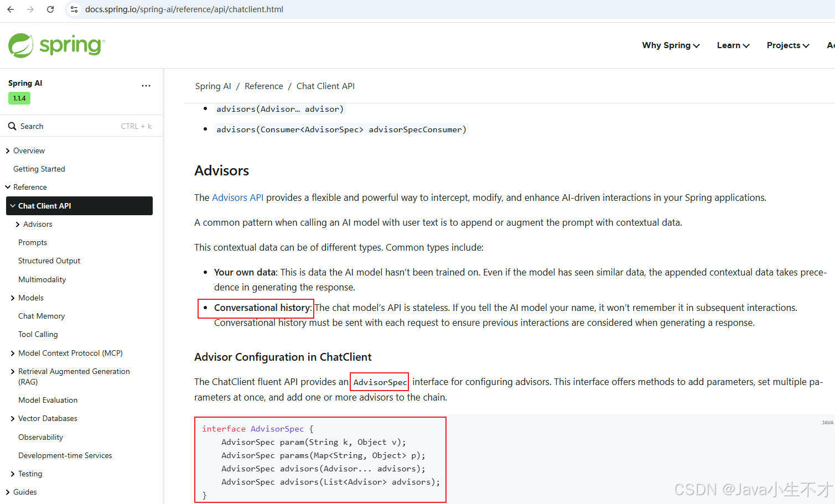
Task: Click the JAVA label on code block
Action: [x=827, y=423]
